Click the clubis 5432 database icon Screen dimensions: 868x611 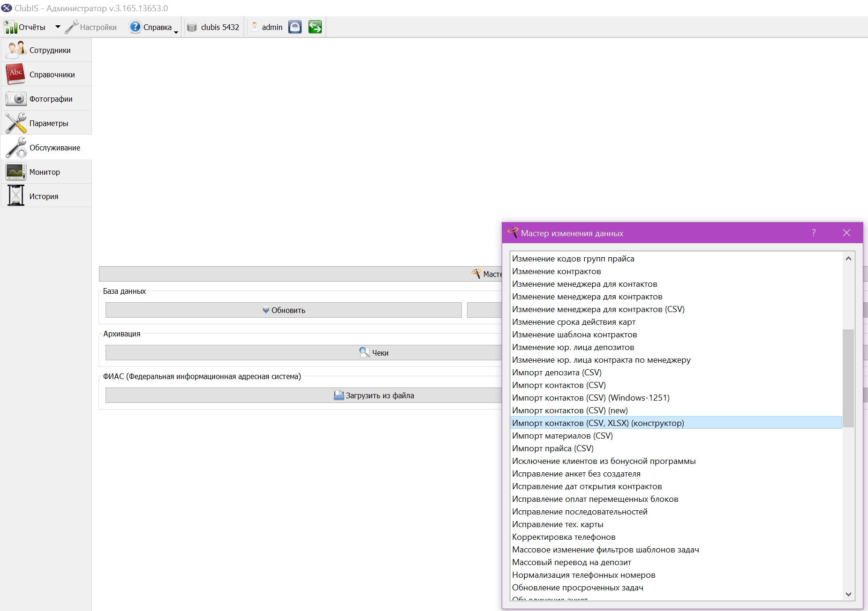(192, 27)
